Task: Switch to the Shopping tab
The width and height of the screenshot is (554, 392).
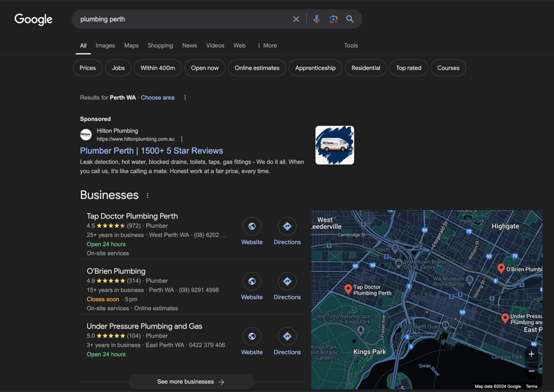Action: coord(161,46)
